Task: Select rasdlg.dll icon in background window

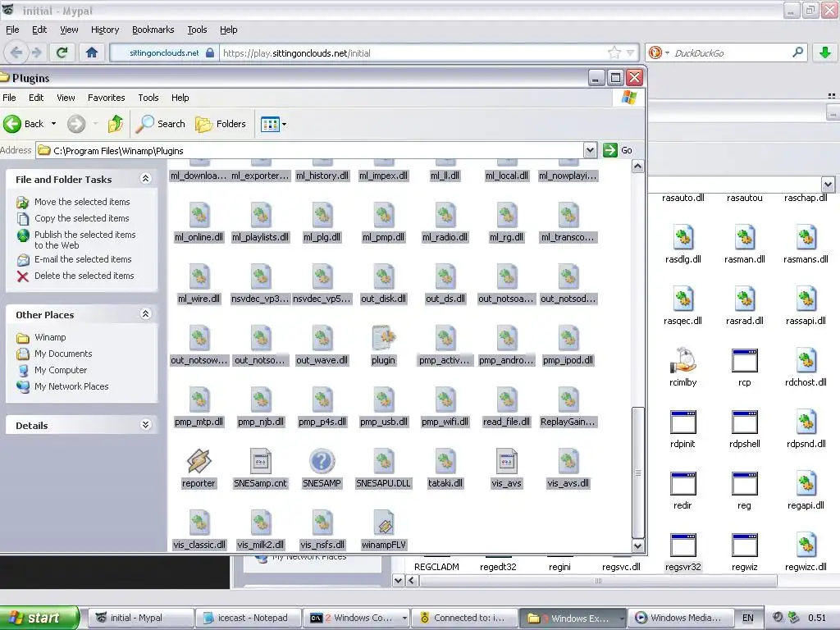Action: coord(682,237)
